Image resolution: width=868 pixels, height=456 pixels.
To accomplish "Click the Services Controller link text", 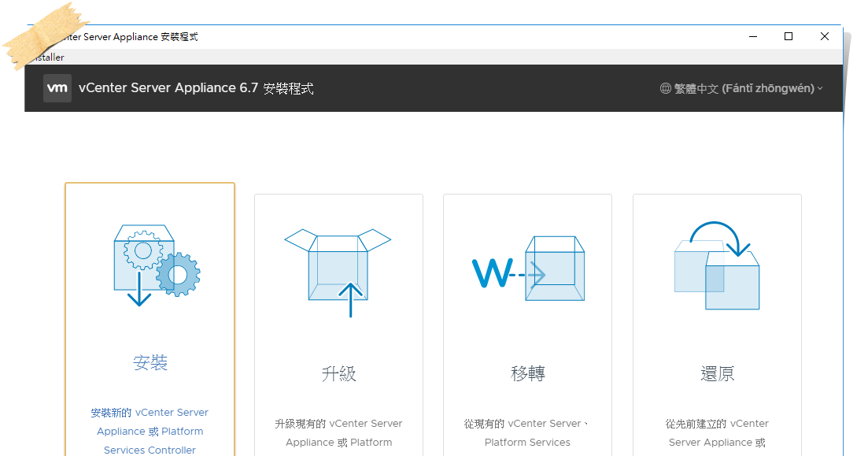I will point(150,449).
